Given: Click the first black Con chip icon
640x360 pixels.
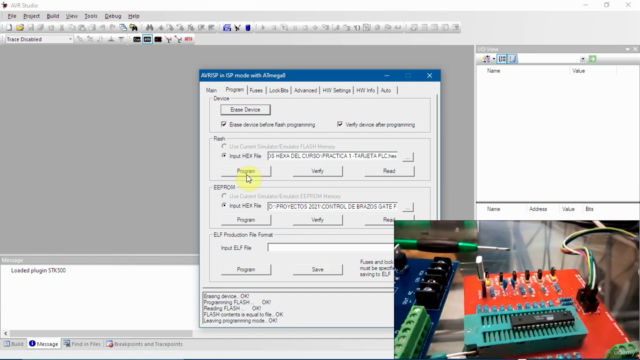Looking at the screenshot, I should coord(137,39).
